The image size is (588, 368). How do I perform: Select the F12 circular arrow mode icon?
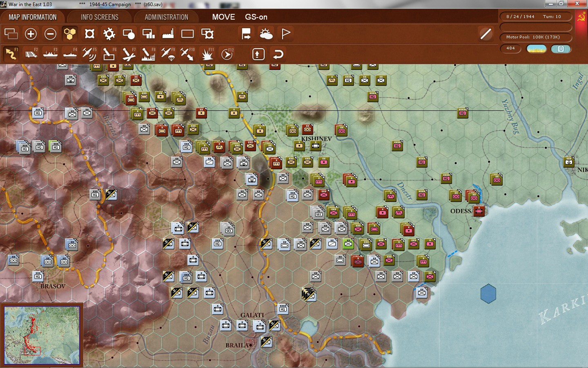click(227, 54)
